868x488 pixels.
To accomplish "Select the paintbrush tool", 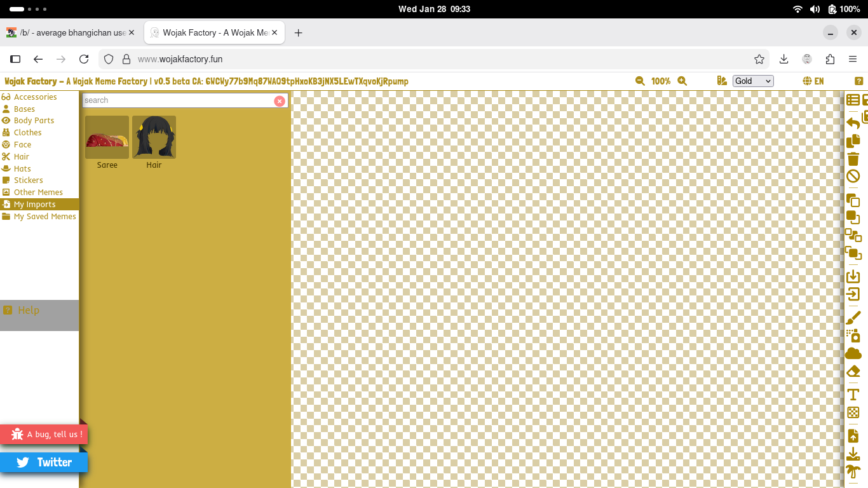I will (x=853, y=317).
